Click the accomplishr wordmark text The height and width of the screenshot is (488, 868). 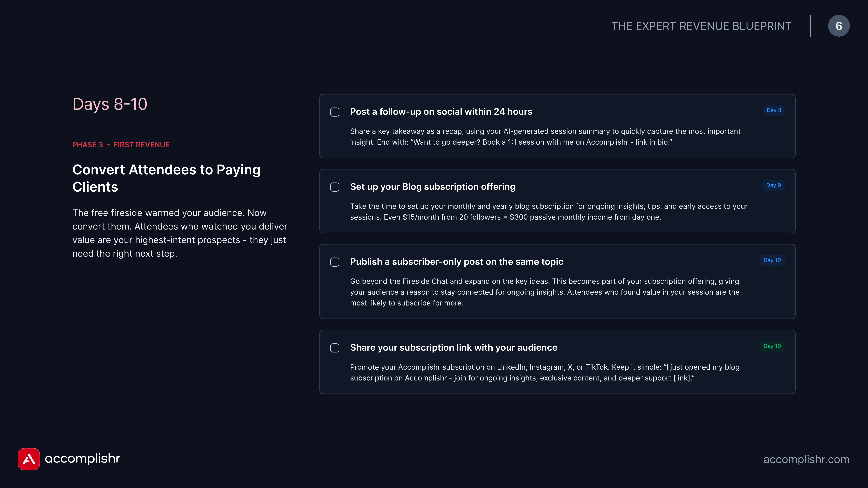tap(83, 459)
